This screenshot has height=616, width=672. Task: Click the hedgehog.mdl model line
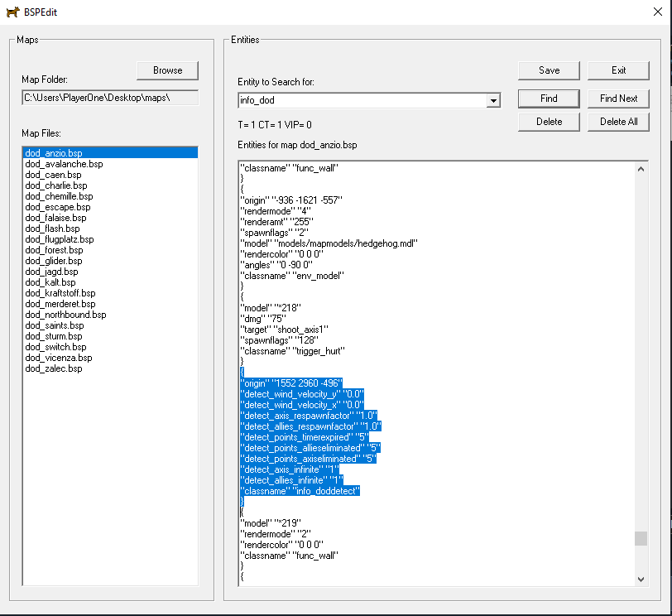coord(329,243)
